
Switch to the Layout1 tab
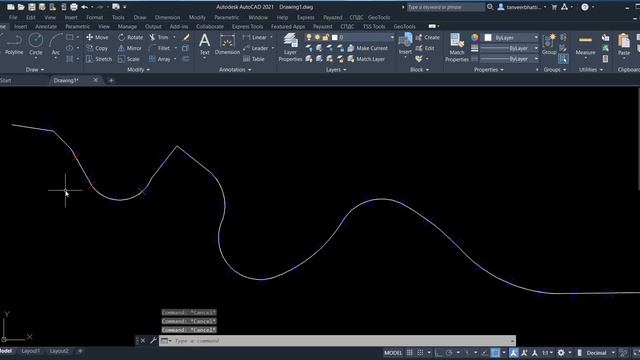(x=31, y=351)
